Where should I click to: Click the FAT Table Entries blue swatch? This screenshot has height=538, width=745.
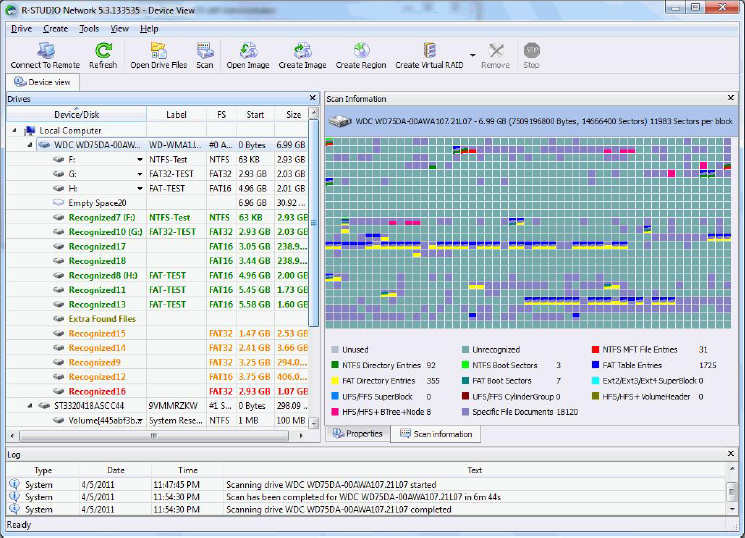click(595, 365)
